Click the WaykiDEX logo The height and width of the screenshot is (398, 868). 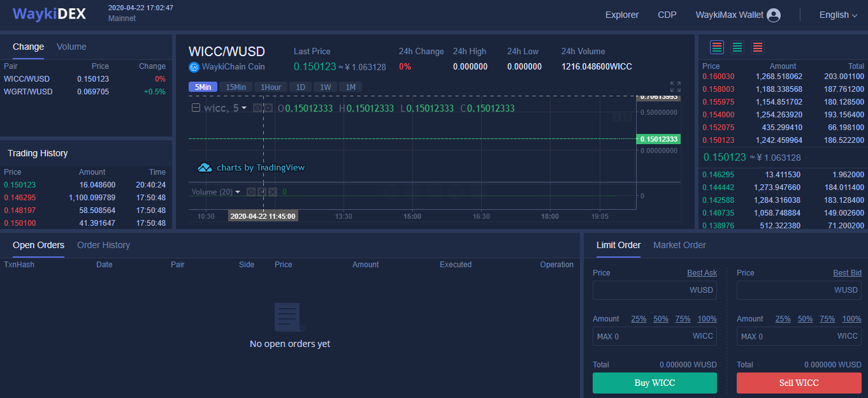49,14
